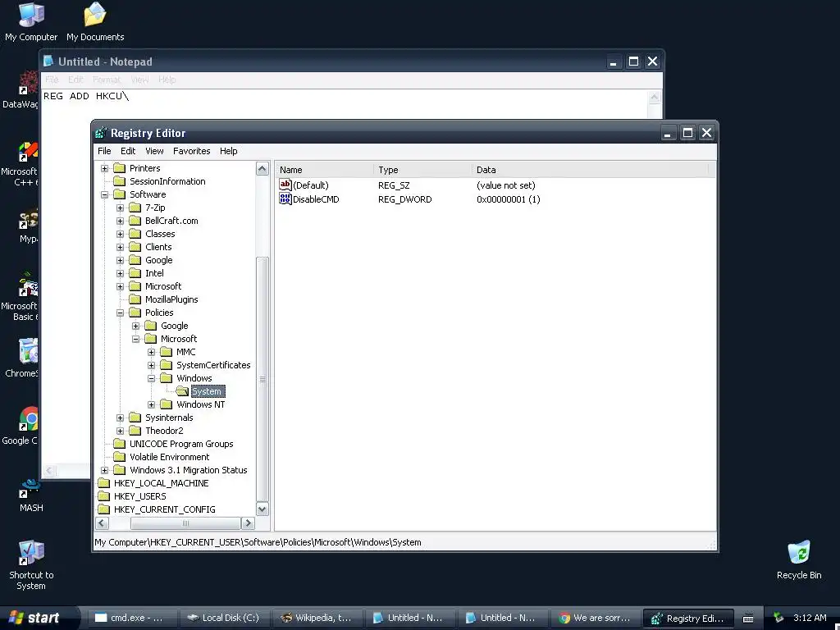Click the Registry Editor title bar icon
Image resolution: width=840 pixels, height=630 pixels.
[101, 133]
